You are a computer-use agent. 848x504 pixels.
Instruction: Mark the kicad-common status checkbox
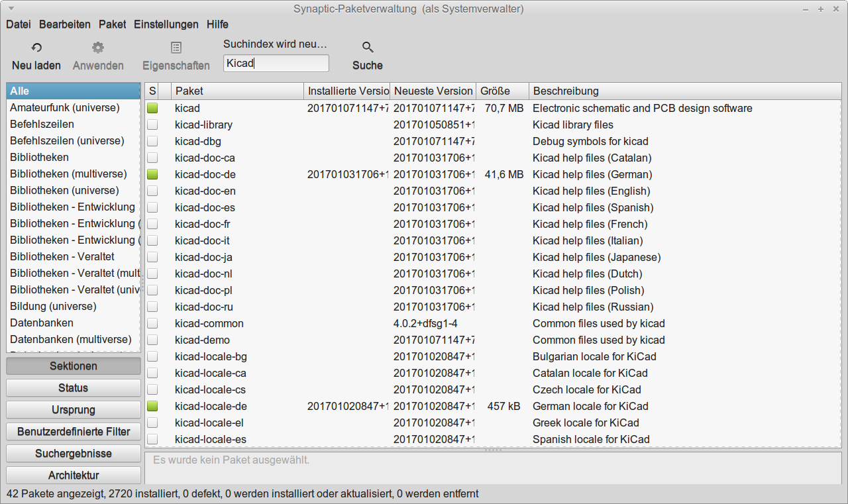pos(152,323)
